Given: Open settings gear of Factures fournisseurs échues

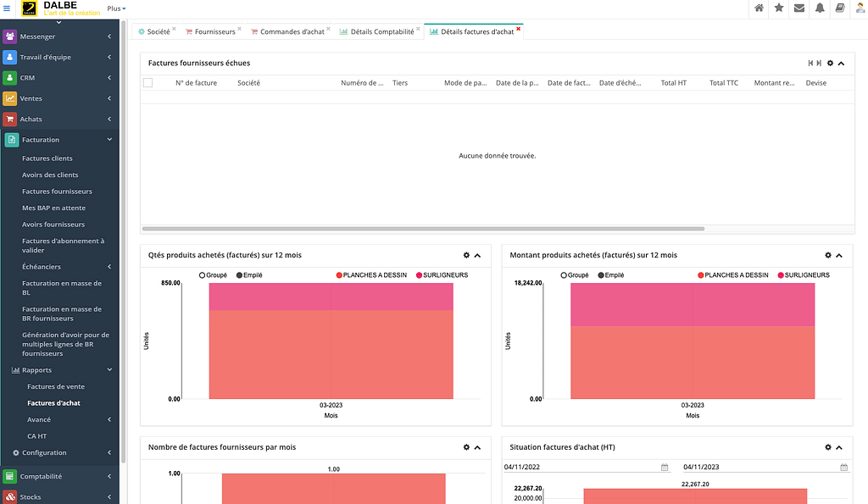Looking at the screenshot, I should point(830,64).
